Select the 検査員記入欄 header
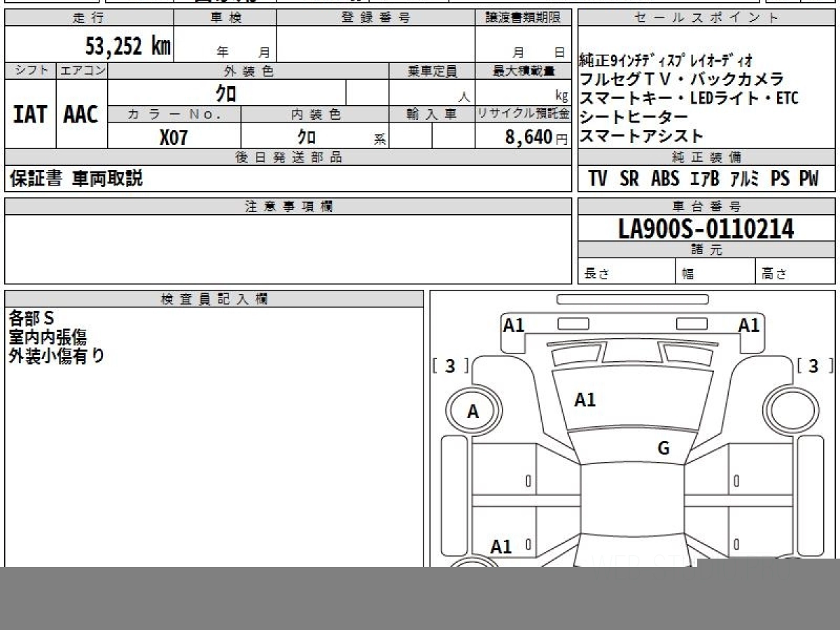The width and height of the screenshot is (840, 630). coord(214,299)
